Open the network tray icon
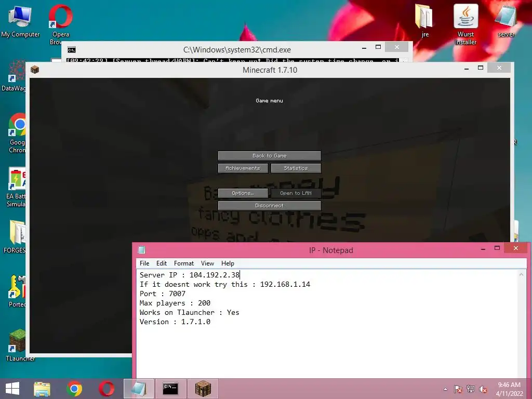Viewport: 532px width, 399px height. pos(471,389)
